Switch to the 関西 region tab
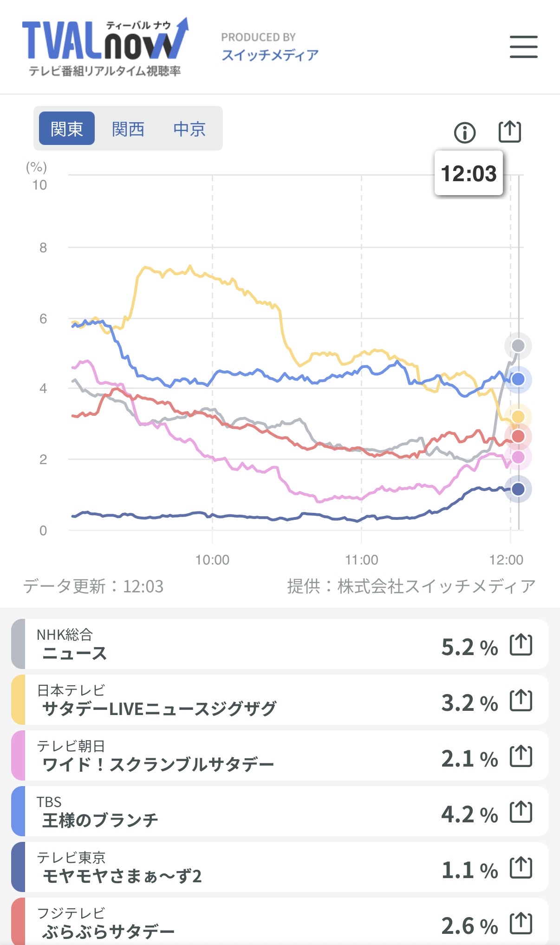Screen dimensions: 560x945 (x=128, y=129)
